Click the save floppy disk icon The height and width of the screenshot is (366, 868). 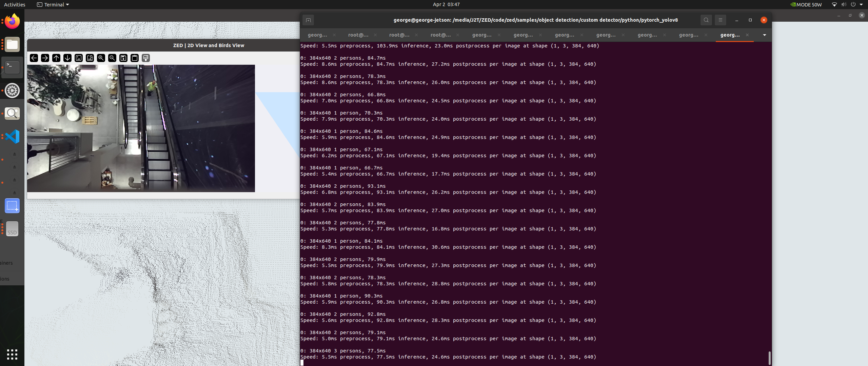tap(123, 58)
